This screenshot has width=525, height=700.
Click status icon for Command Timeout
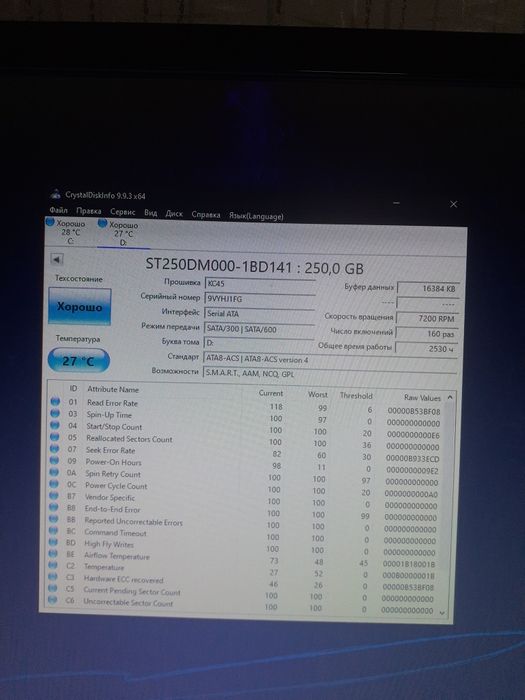(53, 530)
